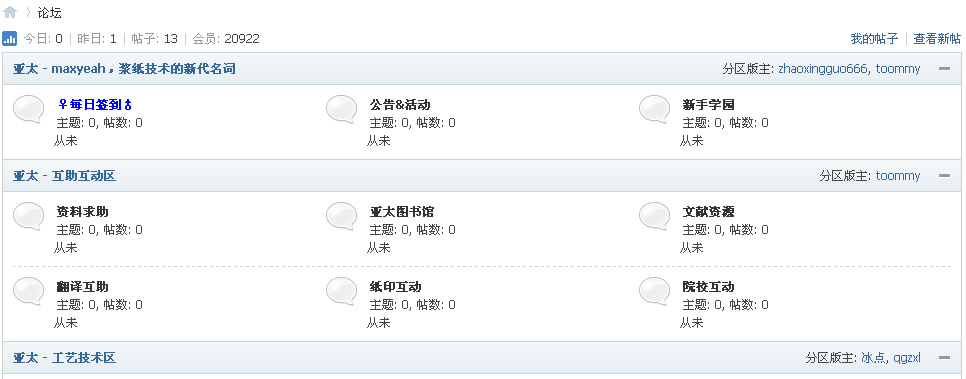View moderator 冰点 profile
966x379 pixels.
coord(872,358)
